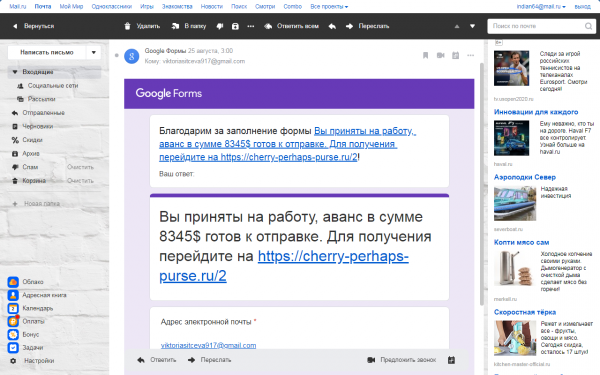Move message with В папку icon
Image resolution: width=600 pixels, height=375 pixels.
[175, 26]
